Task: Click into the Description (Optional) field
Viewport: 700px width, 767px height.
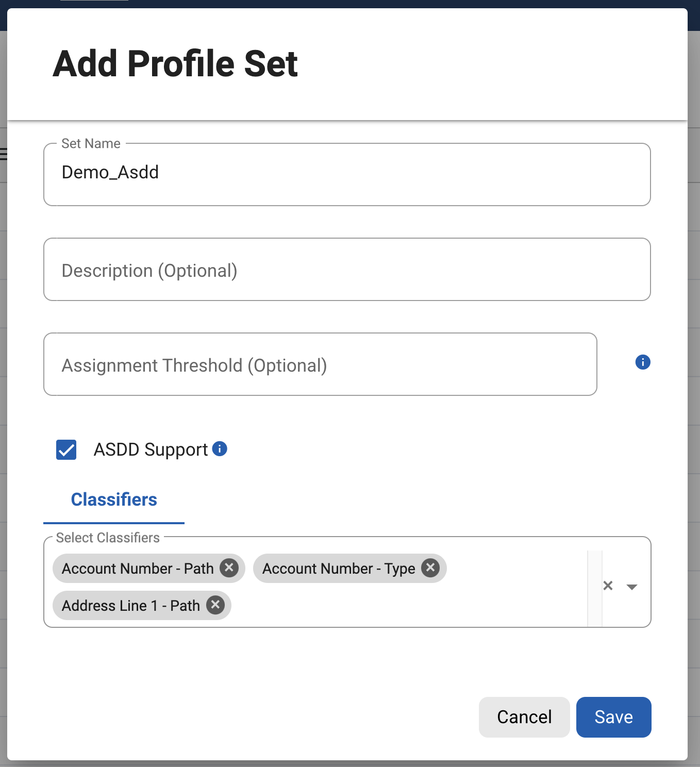Action: click(347, 270)
